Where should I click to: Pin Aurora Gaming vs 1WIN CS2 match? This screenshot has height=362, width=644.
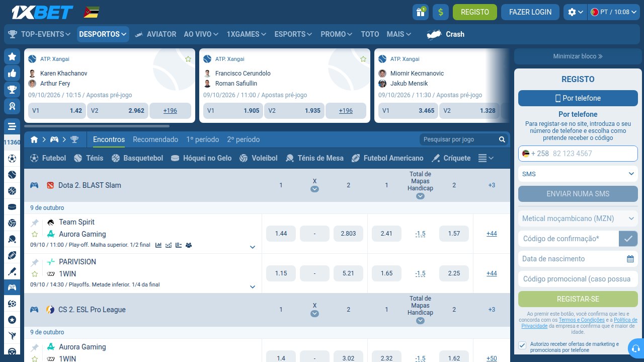(35, 347)
